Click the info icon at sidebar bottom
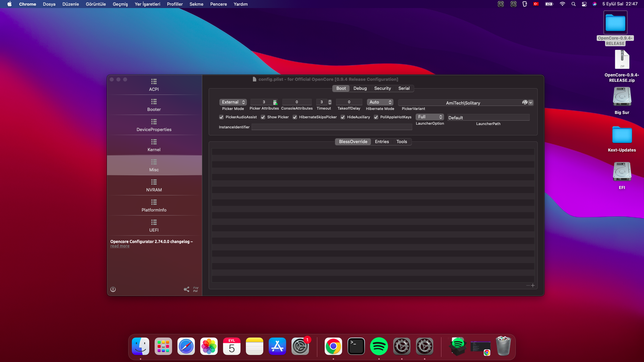Screen dimensions: 644x362 pos(113,289)
